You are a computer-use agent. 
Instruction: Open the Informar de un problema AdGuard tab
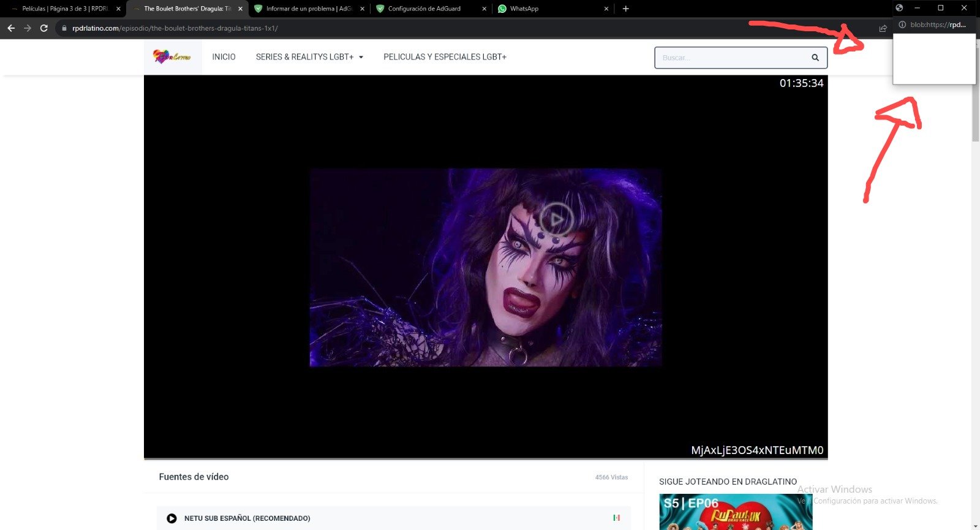(306, 9)
